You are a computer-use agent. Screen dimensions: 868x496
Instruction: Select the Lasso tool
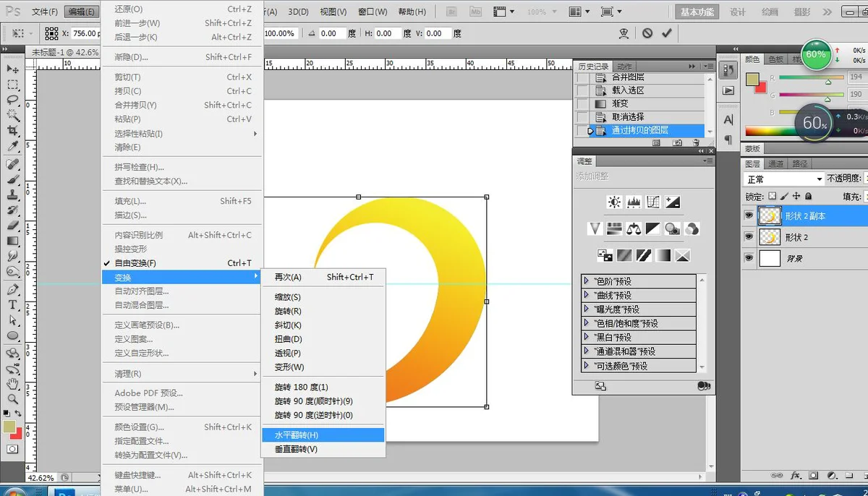(13, 100)
